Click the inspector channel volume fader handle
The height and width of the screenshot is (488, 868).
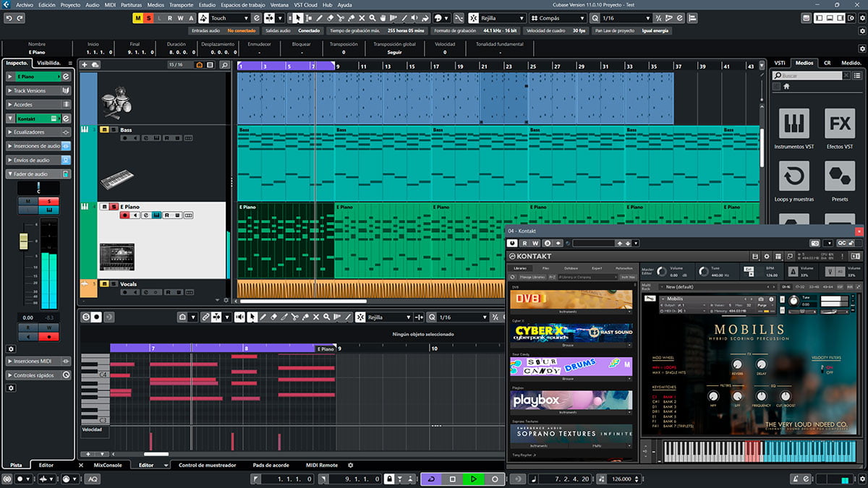click(x=23, y=241)
